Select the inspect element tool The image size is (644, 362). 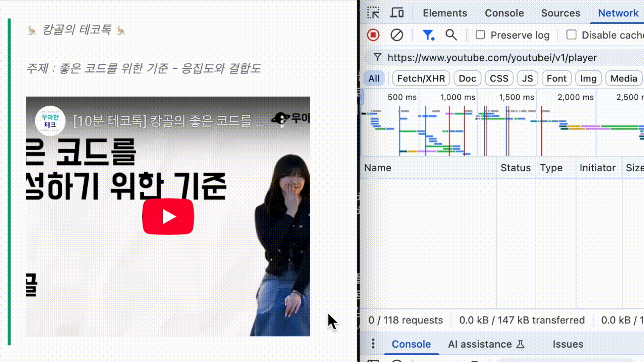pyautogui.click(x=373, y=13)
